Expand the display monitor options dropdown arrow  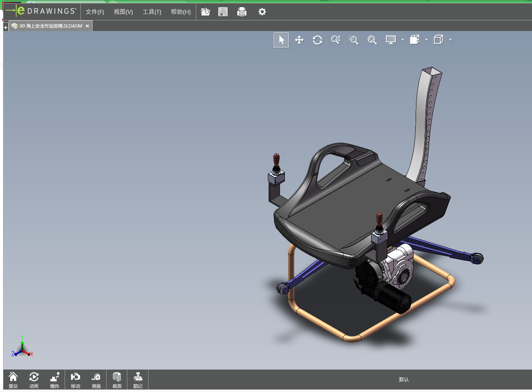click(x=403, y=40)
